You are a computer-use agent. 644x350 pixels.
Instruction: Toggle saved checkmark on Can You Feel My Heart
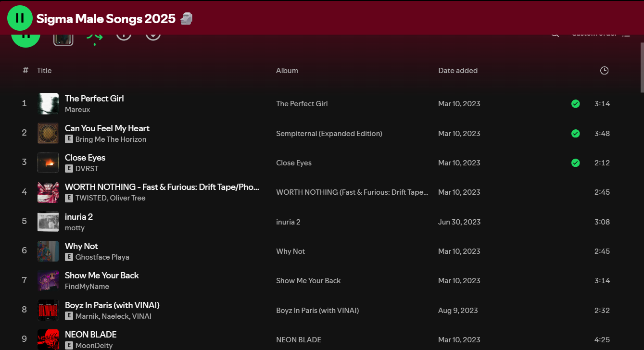click(575, 134)
